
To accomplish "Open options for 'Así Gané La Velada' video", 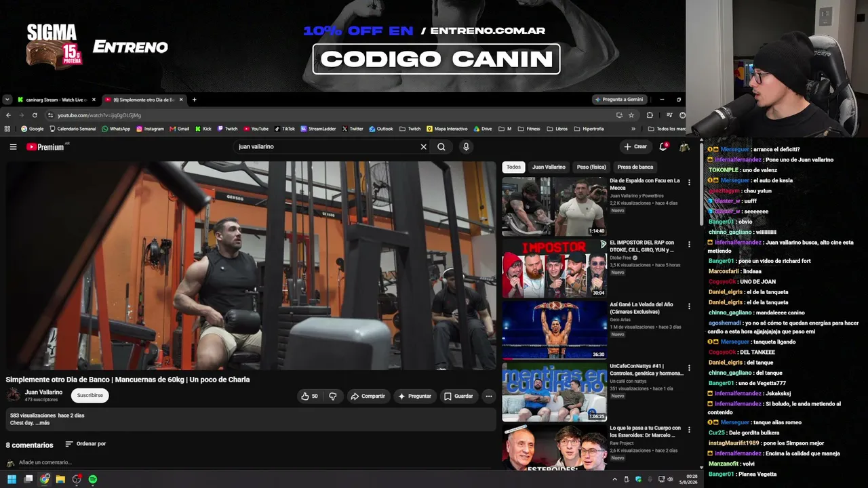I will tap(689, 306).
